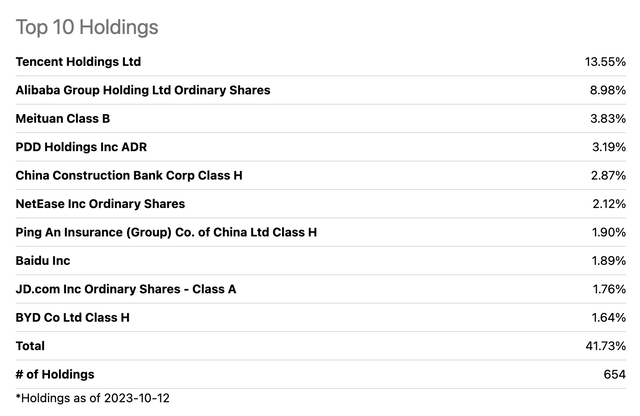Select the Total row label
The width and height of the screenshot is (640, 416).
point(31,346)
